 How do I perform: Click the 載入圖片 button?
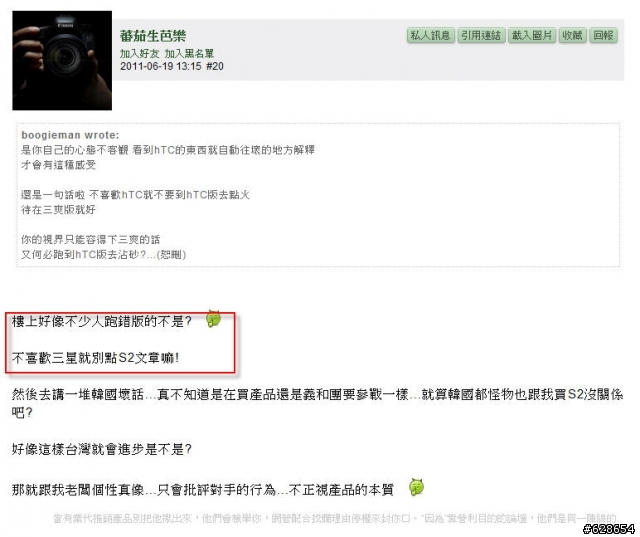531,36
